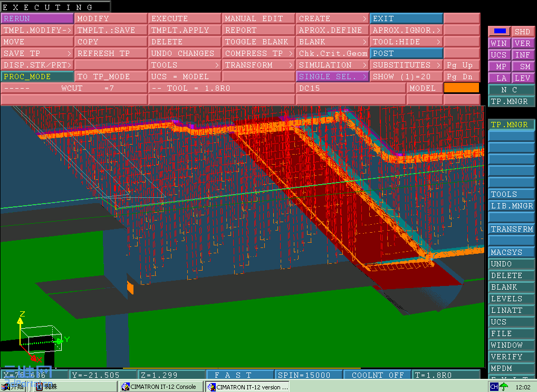Click the TOOL = 1.8R0 field
The width and height of the screenshot is (537, 392).
222,89
